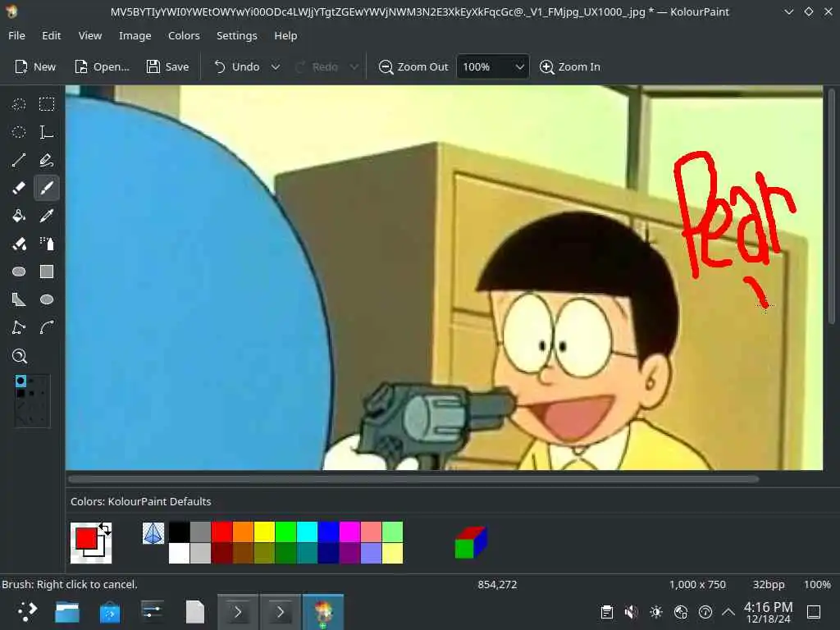Open the Undo history dropdown arrow

pyautogui.click(x=276, y=67)
